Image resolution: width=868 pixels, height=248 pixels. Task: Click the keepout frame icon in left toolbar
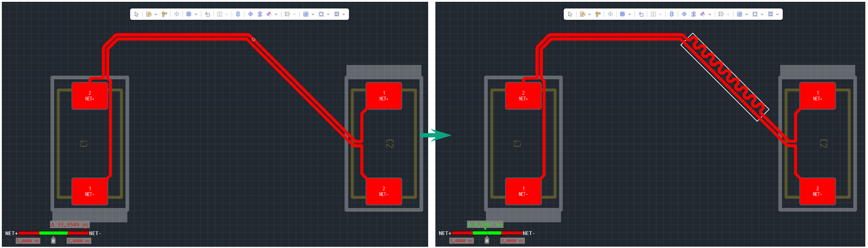337,14
